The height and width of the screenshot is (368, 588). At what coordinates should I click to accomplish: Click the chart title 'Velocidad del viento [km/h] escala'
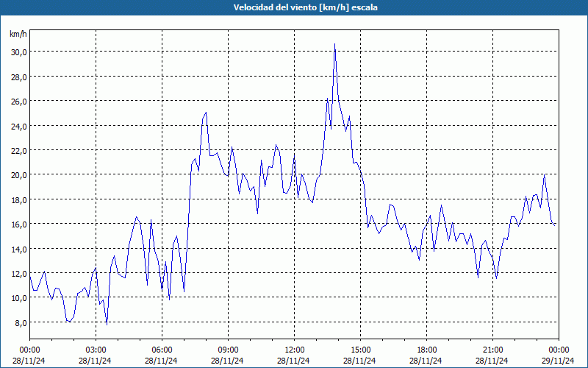(305, 7)
